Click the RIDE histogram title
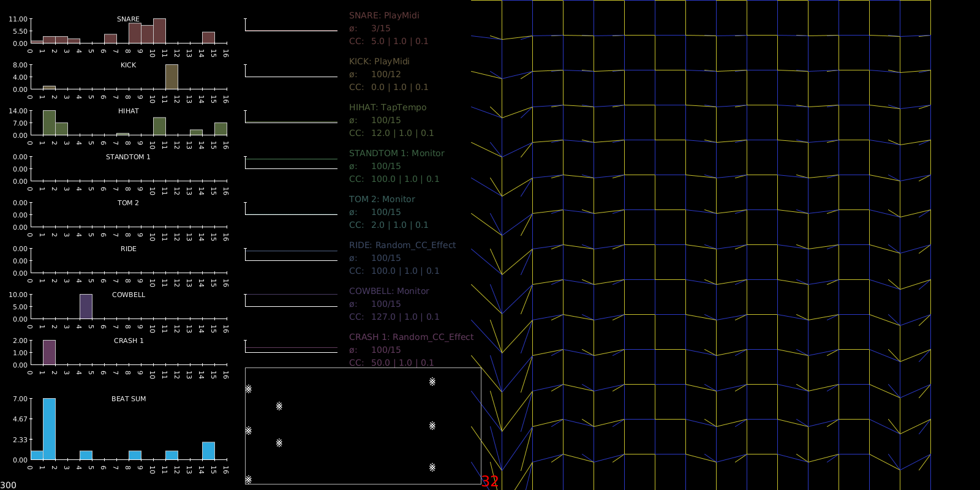This screenshot has height=490, width=980. (129, 249)
